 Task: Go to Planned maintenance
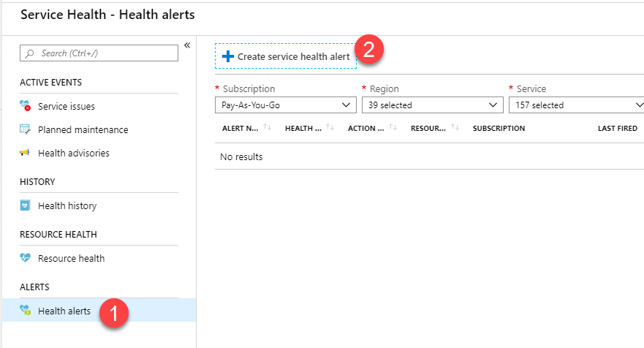(83, 130)
